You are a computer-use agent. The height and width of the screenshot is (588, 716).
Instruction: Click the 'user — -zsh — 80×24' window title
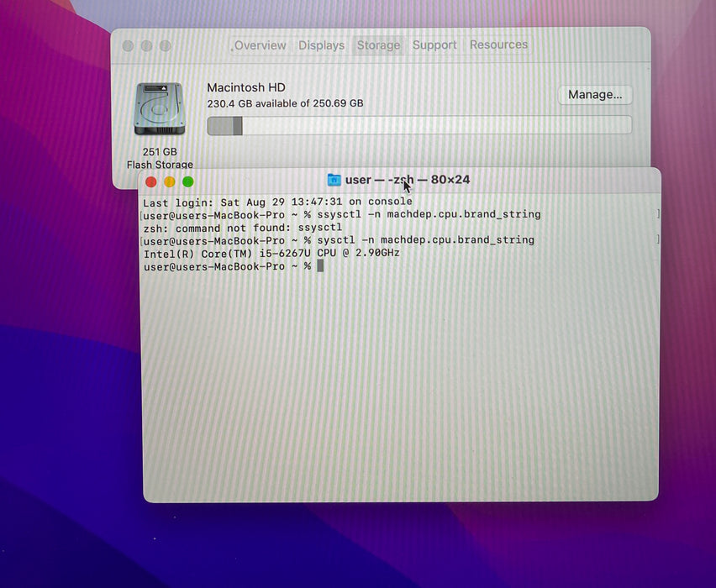click(x=408, y=180)
